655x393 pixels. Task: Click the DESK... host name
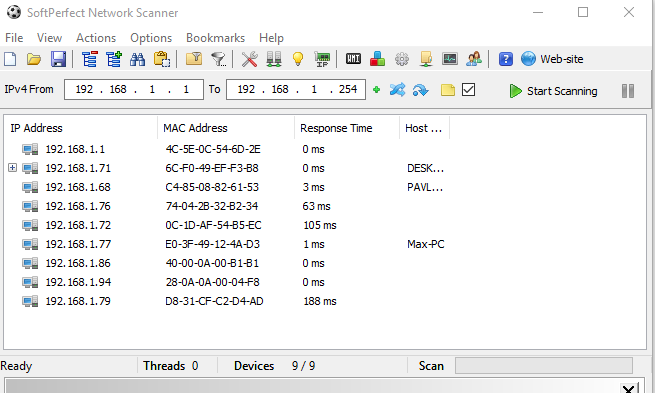(425, 168)
